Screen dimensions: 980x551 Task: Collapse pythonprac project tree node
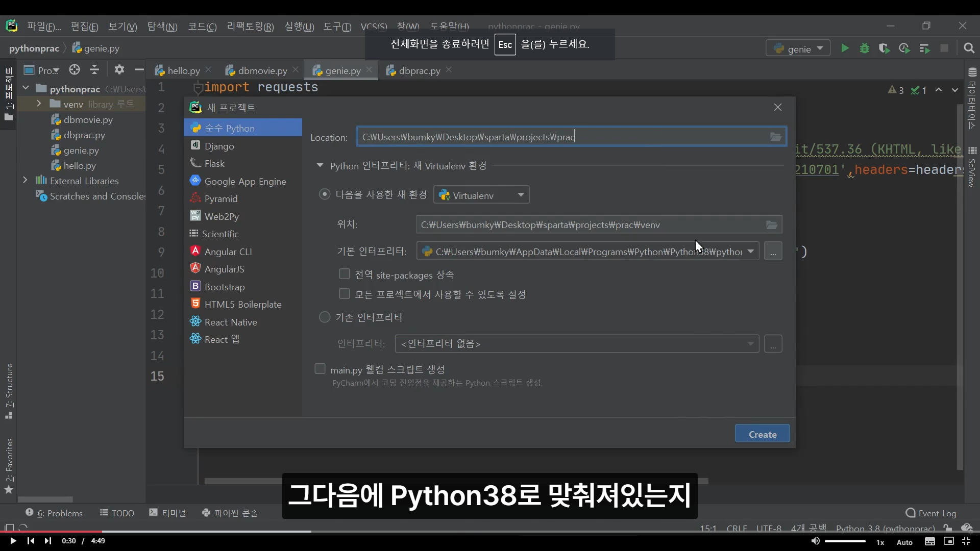pyautogui.click(x=26, y=88)
